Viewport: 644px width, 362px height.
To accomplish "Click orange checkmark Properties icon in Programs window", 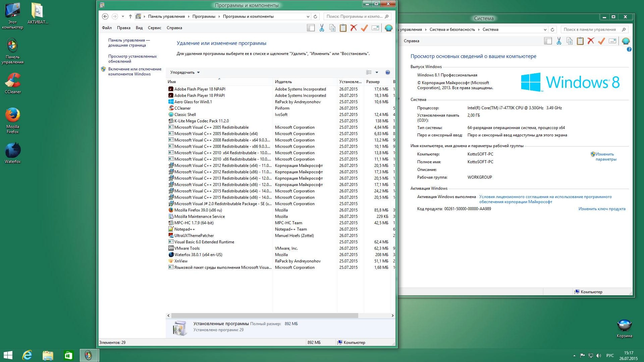I will point(364,28).
